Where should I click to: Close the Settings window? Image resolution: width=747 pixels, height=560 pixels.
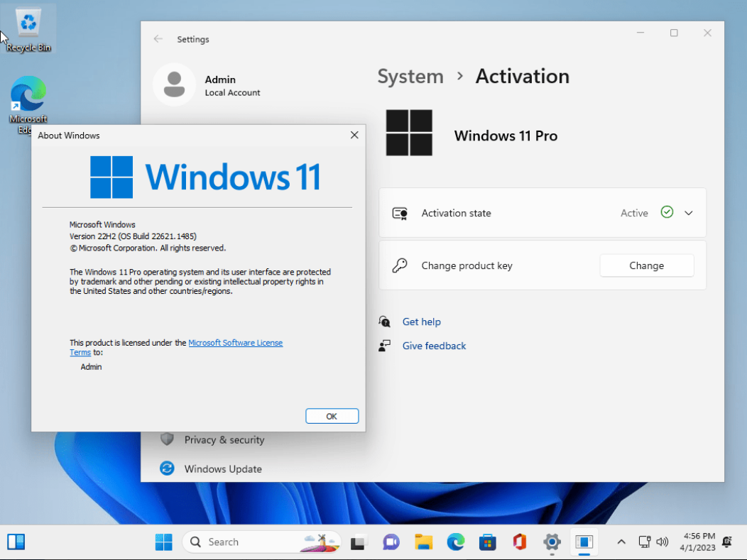click(x=707, y=33)
